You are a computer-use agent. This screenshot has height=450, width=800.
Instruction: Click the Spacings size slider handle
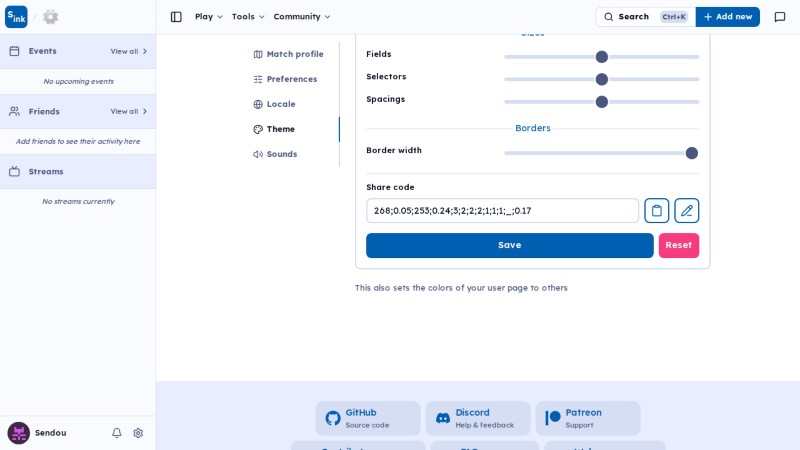tap(602, 102)
